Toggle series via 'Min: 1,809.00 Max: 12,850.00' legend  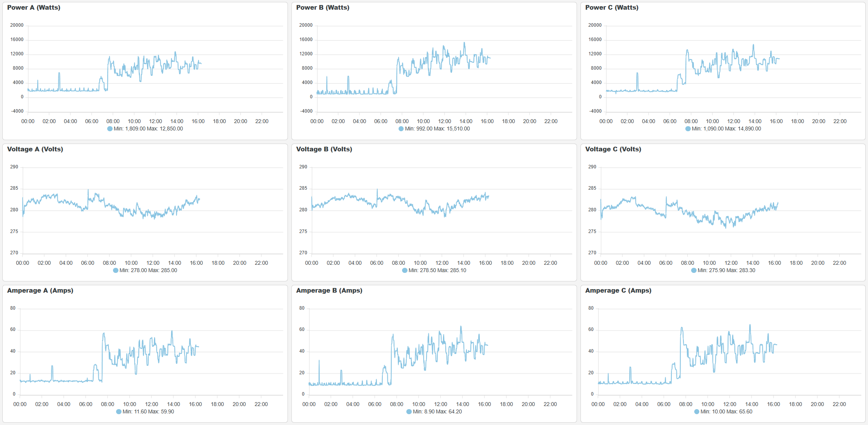point(148,129)
